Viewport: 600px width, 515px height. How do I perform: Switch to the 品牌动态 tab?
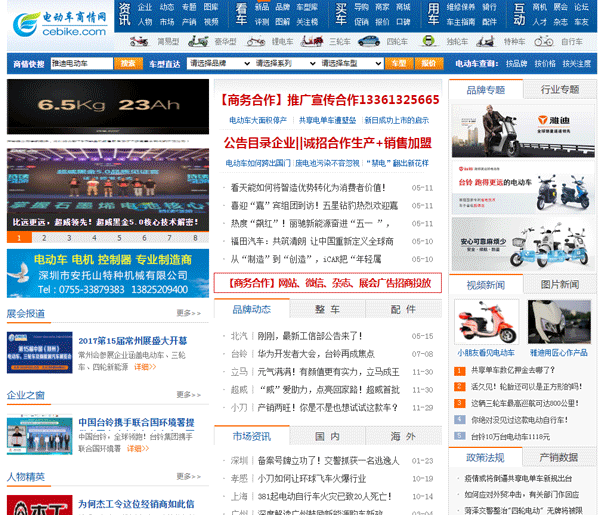(251, 309)
